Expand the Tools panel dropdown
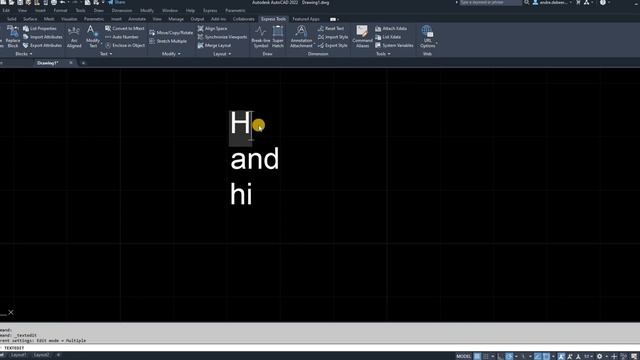The height and width of the screenshot is (360, 640). pos(383,54)
